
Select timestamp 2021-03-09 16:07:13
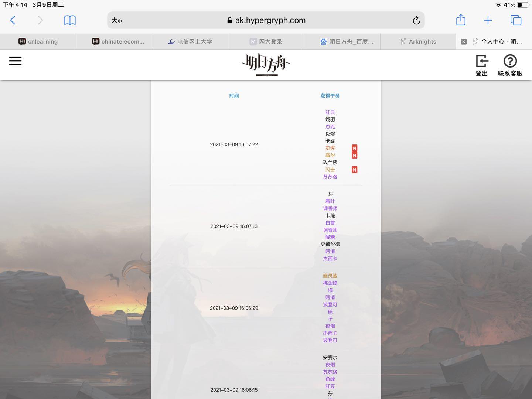(234, 226)
